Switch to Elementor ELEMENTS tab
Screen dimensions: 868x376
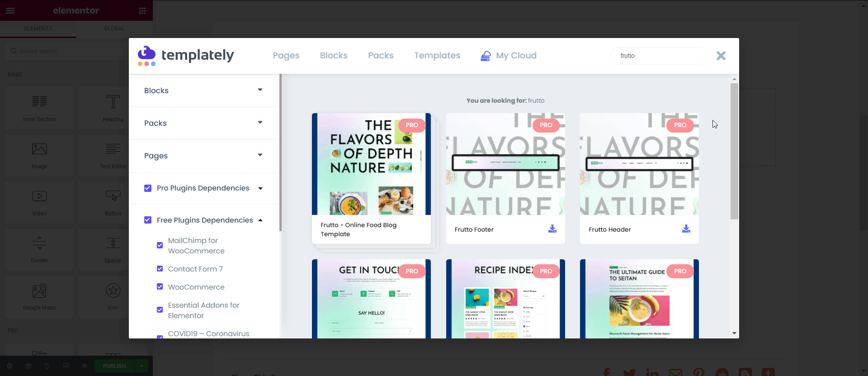(x=38, y=29)
